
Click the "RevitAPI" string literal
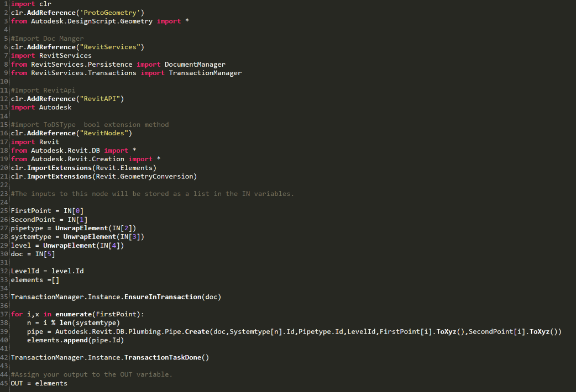click(100, 99)
